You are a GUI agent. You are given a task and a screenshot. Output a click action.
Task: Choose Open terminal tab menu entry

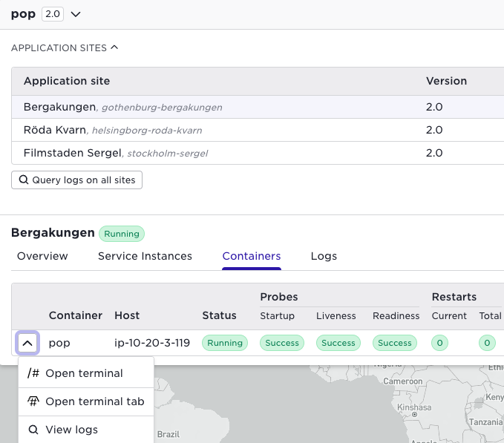pyautogui.click(x=86, y=401)
